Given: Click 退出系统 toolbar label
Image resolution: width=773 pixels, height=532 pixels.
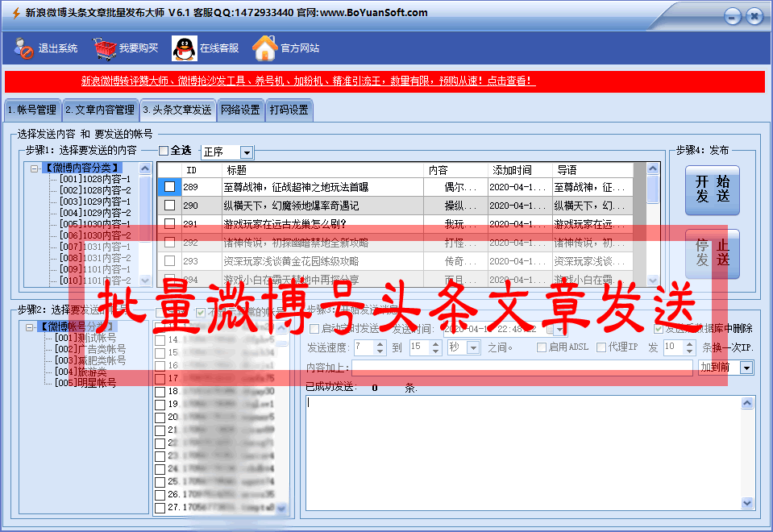Looking at the screenshot, I should [58, 48].
